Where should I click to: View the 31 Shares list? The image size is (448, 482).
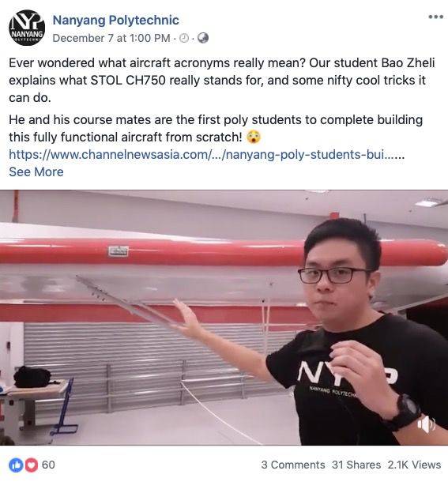pos(356,465)
